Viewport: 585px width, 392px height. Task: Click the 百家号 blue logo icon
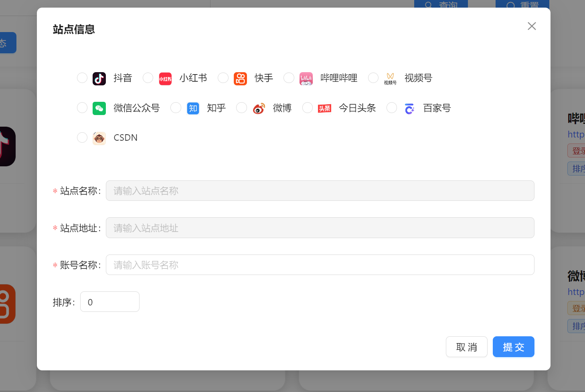click(409, 109)
